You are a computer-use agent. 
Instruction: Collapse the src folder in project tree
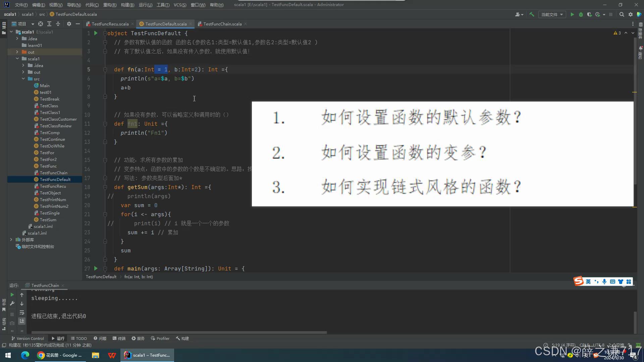(23, 79)
